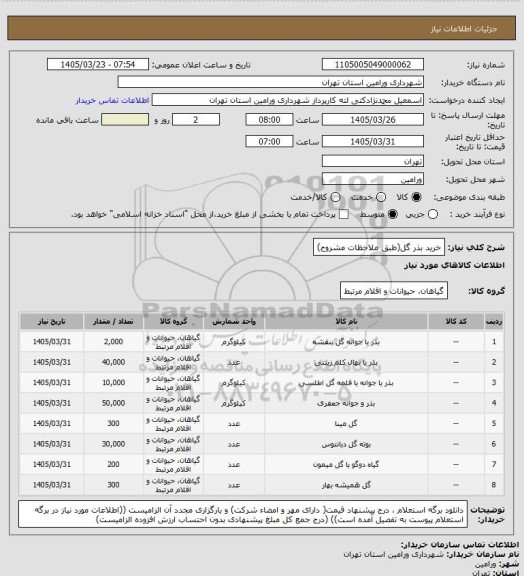Click quantity 50,000 in row 4
524x576 pixels.
coord(113,403)
